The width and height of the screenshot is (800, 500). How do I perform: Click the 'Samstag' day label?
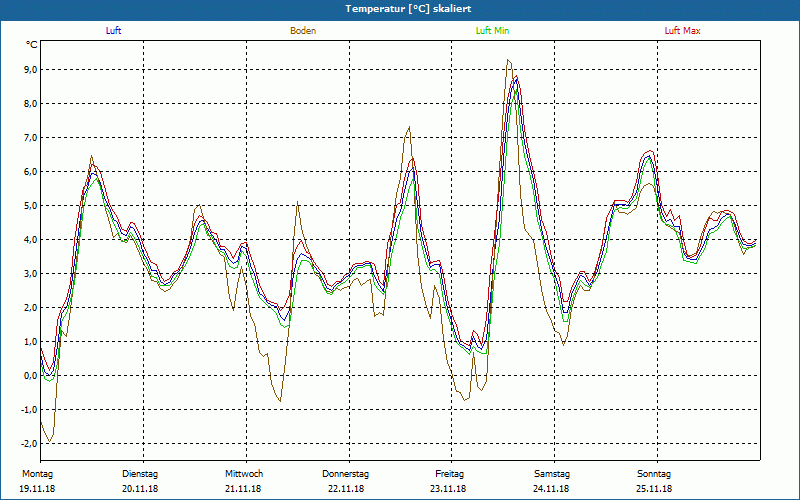click(552, 474)
